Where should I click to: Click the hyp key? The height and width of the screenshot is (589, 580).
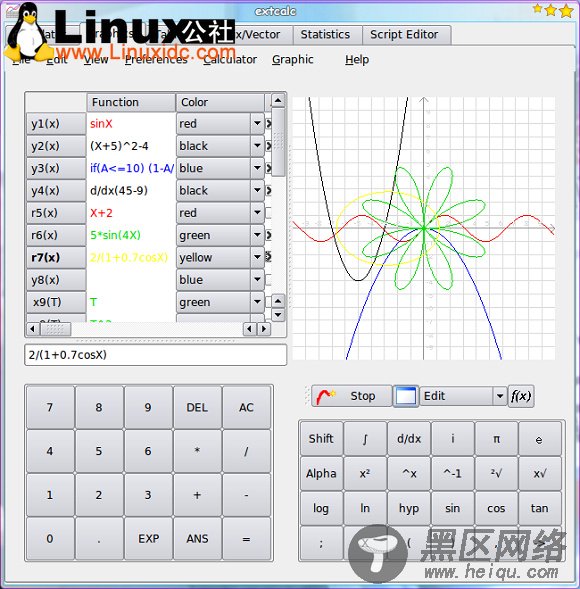point(409,508)
